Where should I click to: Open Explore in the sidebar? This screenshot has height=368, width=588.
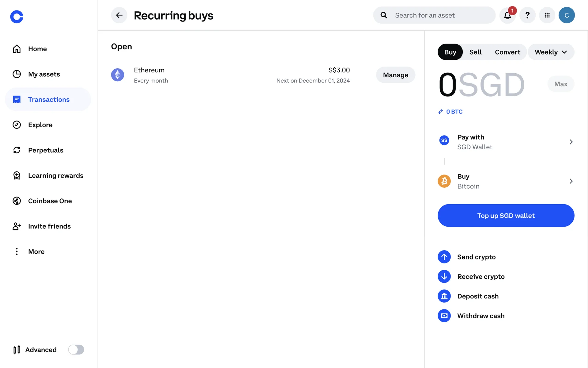coord(40,125)
